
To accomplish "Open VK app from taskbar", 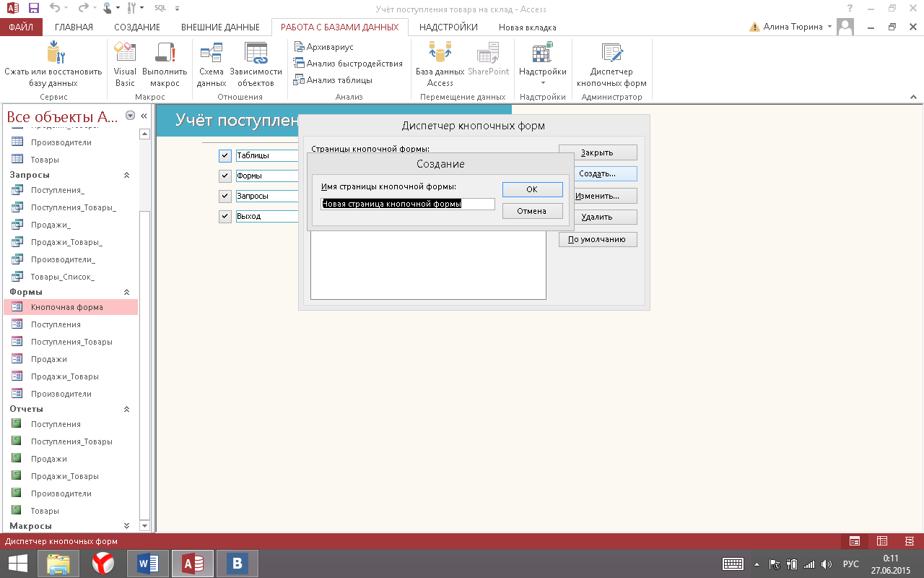I will (x=237, y=564).
